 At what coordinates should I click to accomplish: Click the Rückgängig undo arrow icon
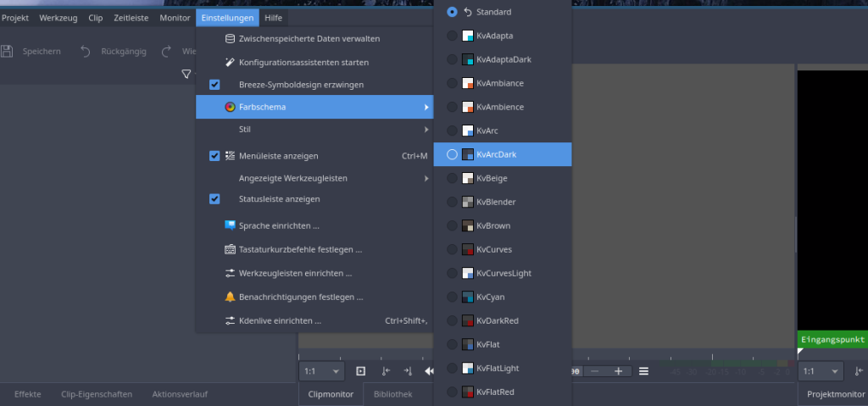point(86,52)
